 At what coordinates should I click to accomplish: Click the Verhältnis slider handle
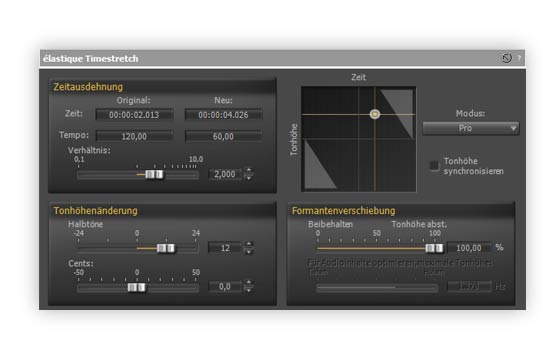coord(154,174)
